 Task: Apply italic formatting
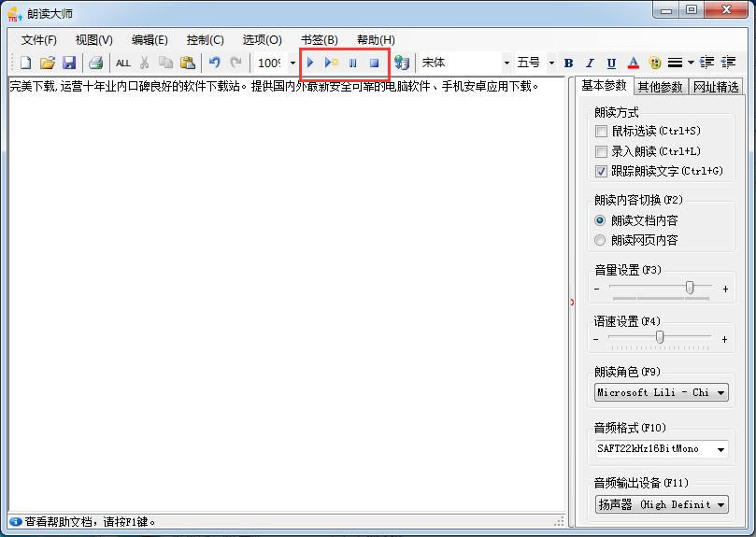pos(590,63)
